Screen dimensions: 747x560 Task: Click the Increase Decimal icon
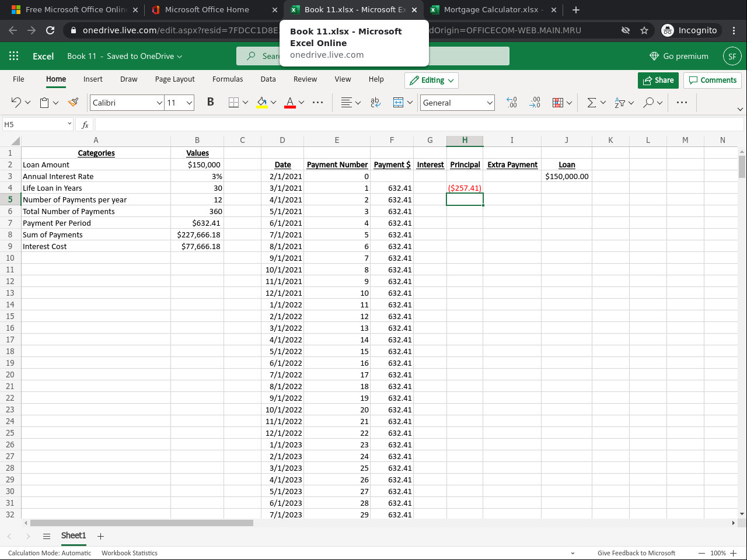(x=512, y=103)
